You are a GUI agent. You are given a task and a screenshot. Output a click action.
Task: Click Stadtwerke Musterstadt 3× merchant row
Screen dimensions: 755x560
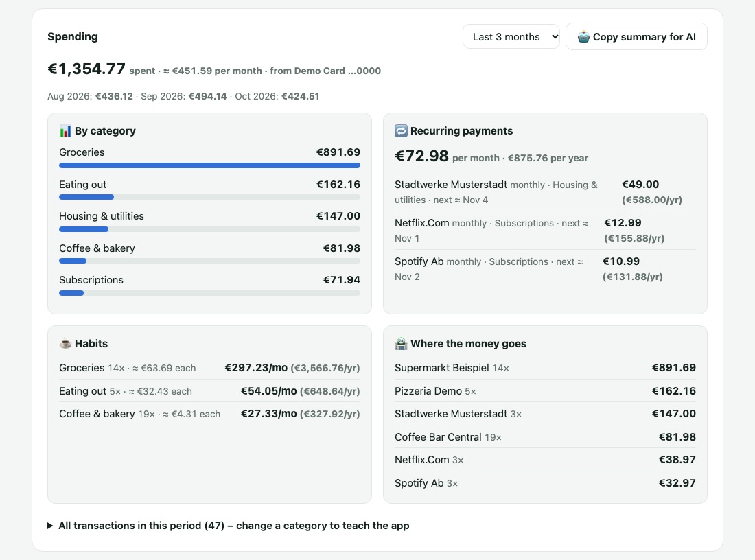(x=545, y=414)
